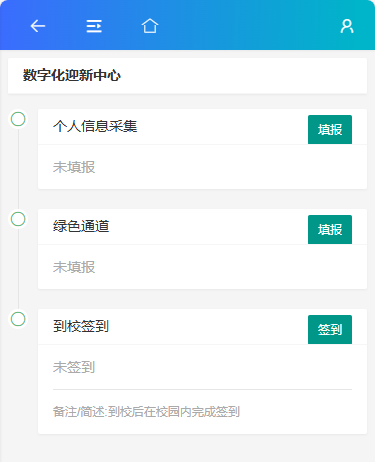Viewport: 375px width, 462px height.
Task: Click 填报 button for 个人信息采集
Action: pyautogui.click(x=330, y=129)
